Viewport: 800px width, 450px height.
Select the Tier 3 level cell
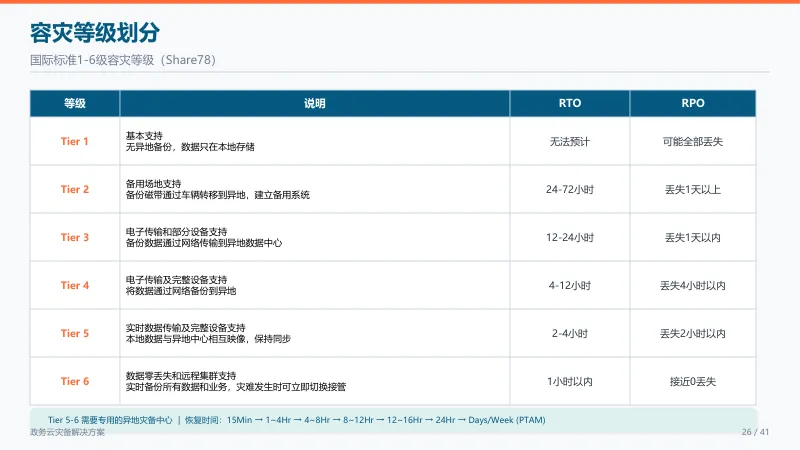click(75, 237)
